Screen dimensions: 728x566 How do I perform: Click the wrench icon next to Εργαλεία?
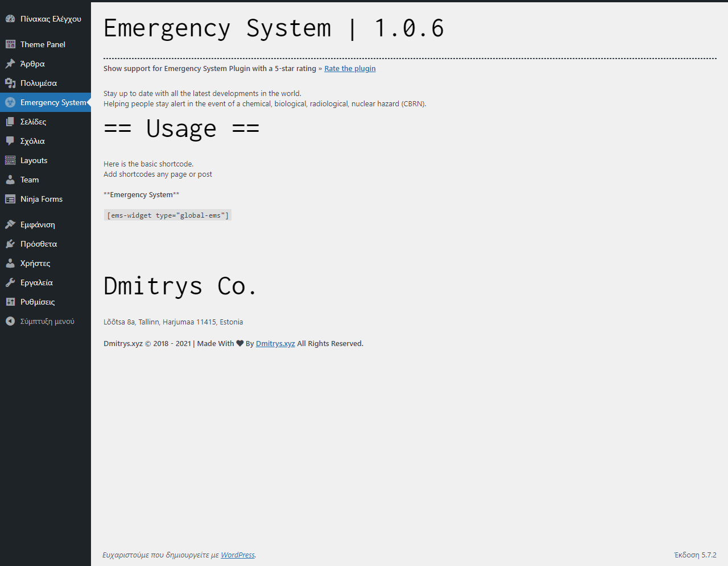point(10,282)
